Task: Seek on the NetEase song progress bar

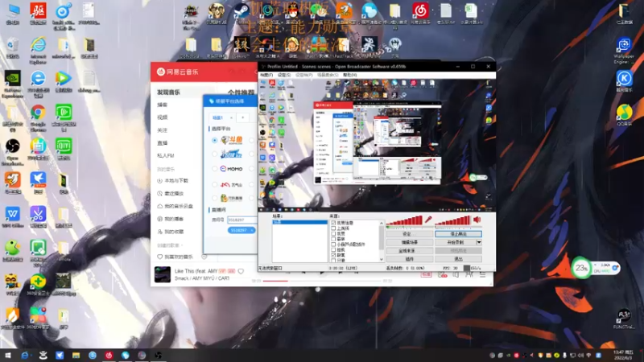Action: click(323, 281)
